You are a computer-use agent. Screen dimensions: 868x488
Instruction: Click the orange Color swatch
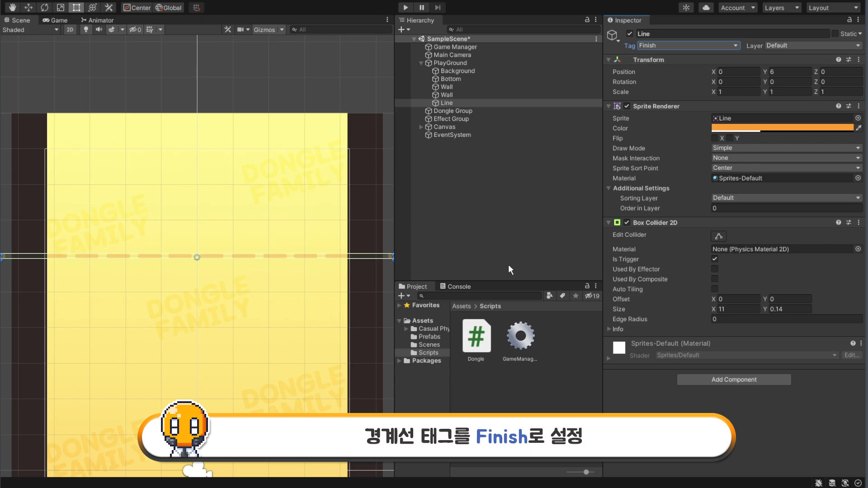pos(782,128)
